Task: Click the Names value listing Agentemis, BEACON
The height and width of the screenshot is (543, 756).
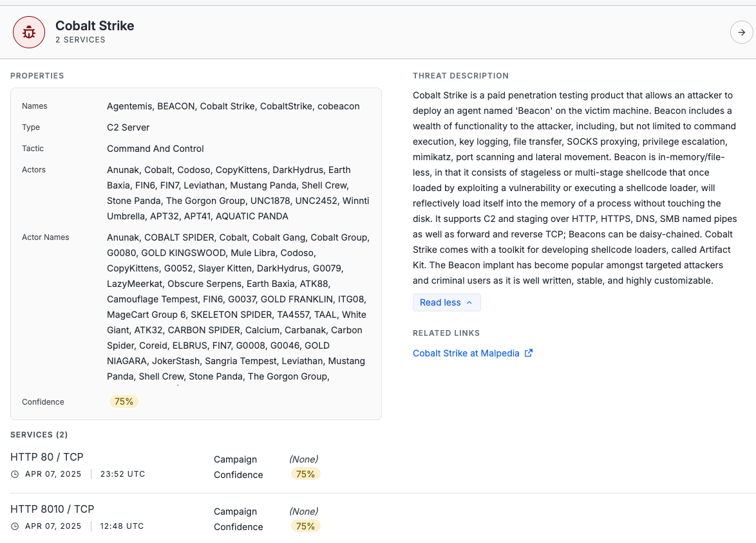Action: click(233, 107)
